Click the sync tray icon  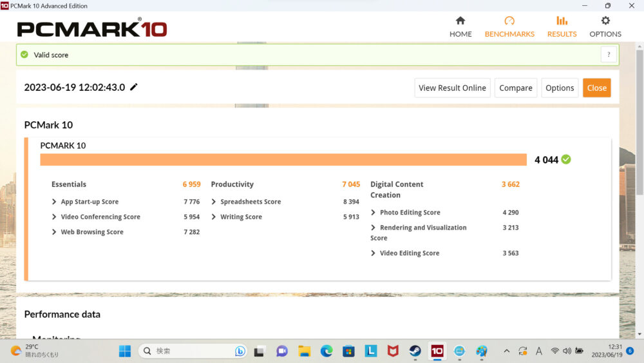point(523,351)
